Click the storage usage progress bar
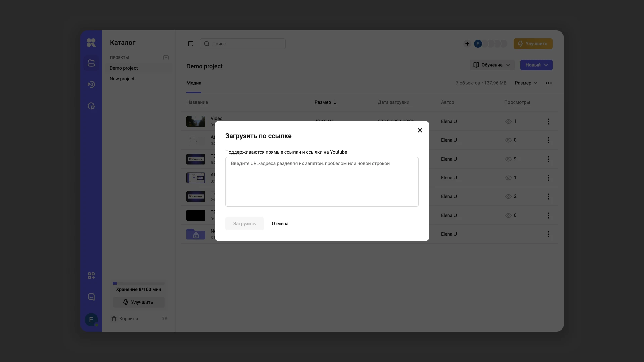This screenshot has width=644, height=362. [x=139, y=283]
